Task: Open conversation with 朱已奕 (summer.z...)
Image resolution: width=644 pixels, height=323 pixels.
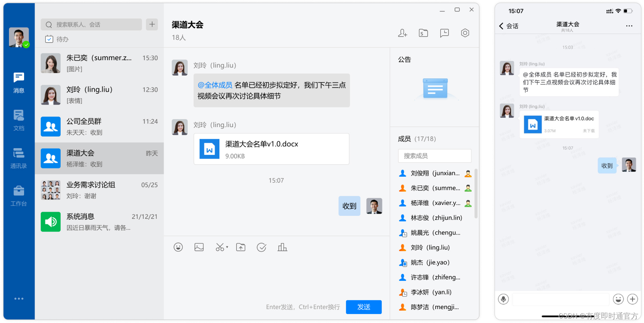Action: pos(99,63)
